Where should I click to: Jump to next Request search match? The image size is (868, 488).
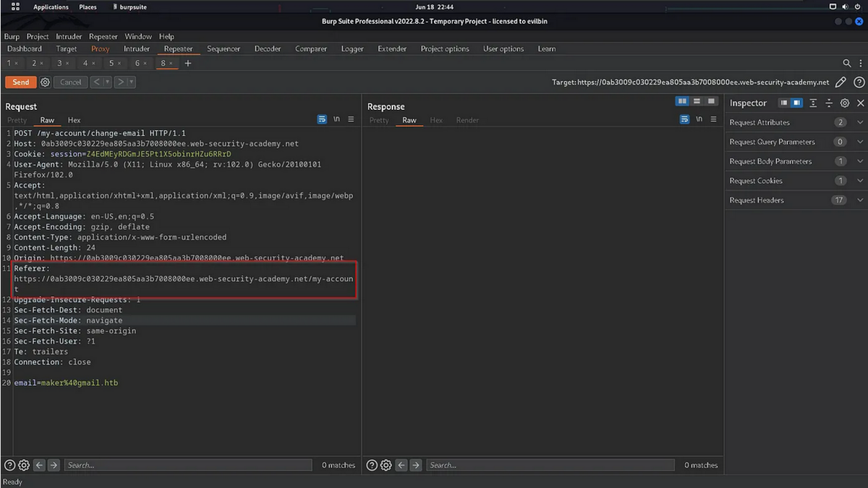(x=54, y=465)
